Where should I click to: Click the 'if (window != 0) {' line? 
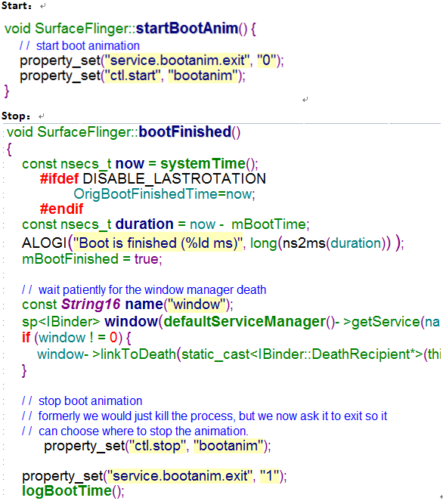click(x=76, y=338)
